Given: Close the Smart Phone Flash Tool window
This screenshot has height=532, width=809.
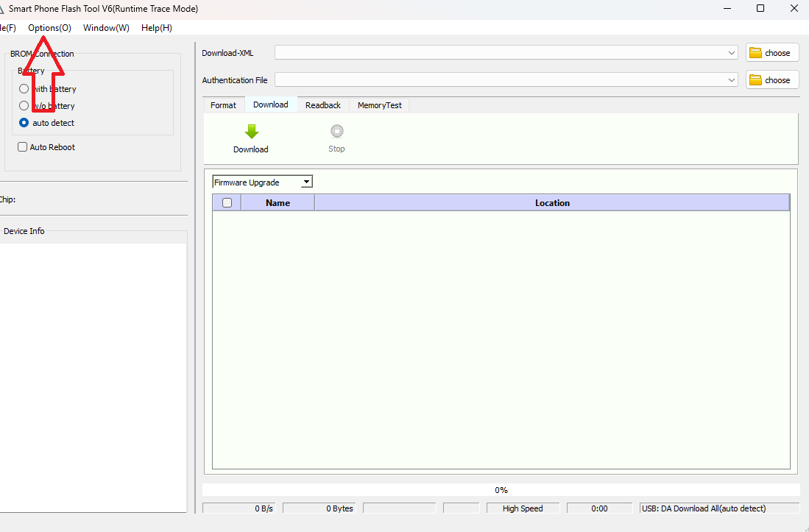Looking at the screenshot, I should (794, 8).
